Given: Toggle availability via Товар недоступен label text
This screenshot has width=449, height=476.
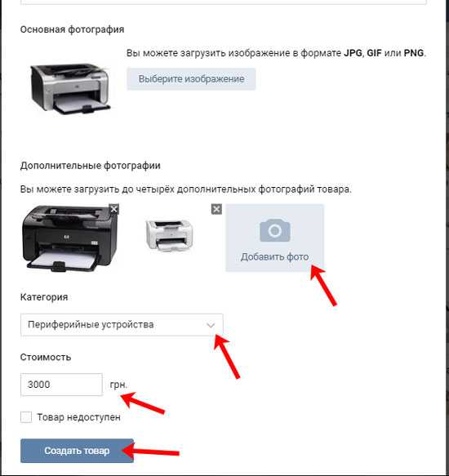Looking at the screenshot, I should coord(78,417).
